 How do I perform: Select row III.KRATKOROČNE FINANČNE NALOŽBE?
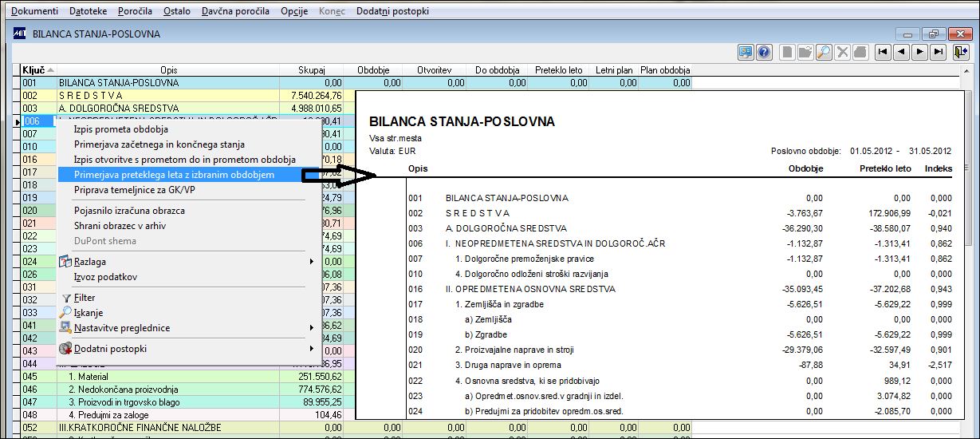tap(356, 428)
